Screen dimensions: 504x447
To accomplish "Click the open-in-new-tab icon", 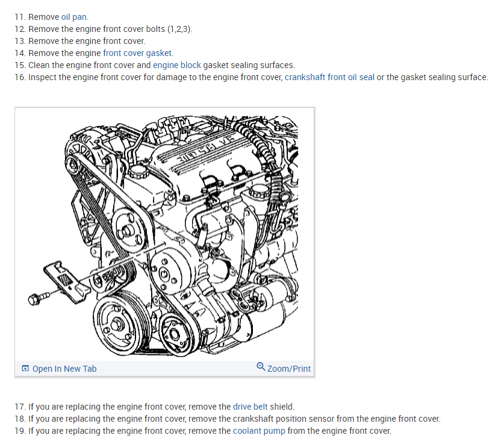I will pos(25,368).
